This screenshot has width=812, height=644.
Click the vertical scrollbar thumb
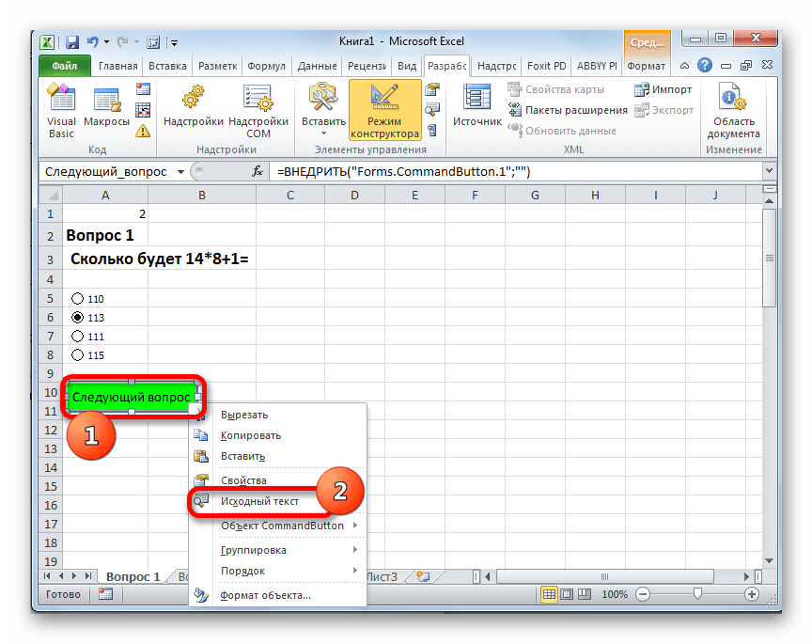coord(770,258)
